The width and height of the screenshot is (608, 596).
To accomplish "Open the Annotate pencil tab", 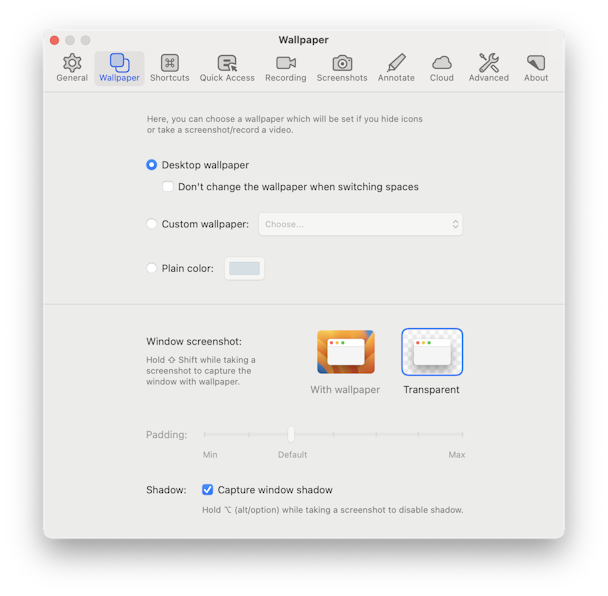I will point(396,68).
